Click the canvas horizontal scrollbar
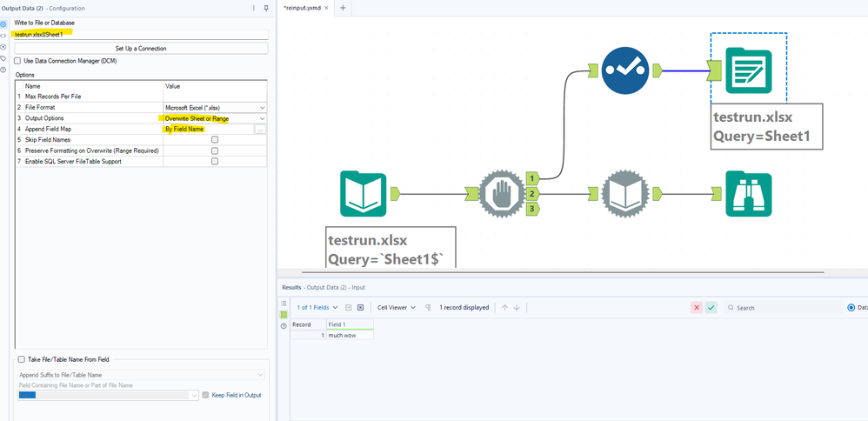The image size is (868, 421). click(563, 272)
